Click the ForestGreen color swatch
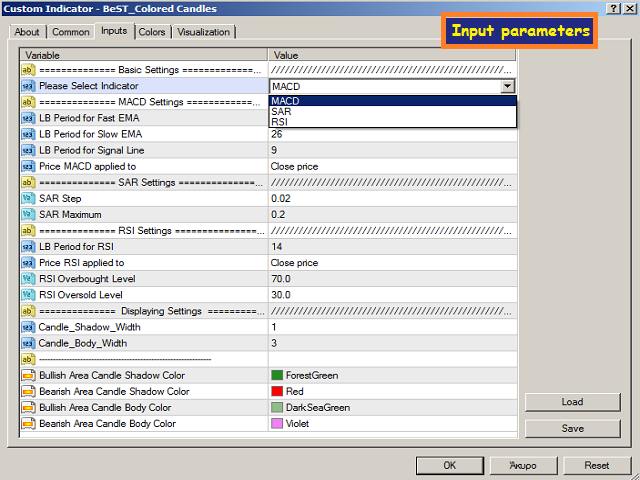 (277, 375)
